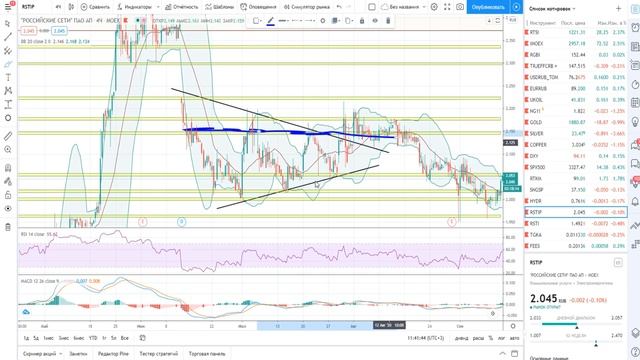The width and height of the screenshot is (640, 360).
Task: Open the Alerts (Оповещения) button
Action: (258, 7)
